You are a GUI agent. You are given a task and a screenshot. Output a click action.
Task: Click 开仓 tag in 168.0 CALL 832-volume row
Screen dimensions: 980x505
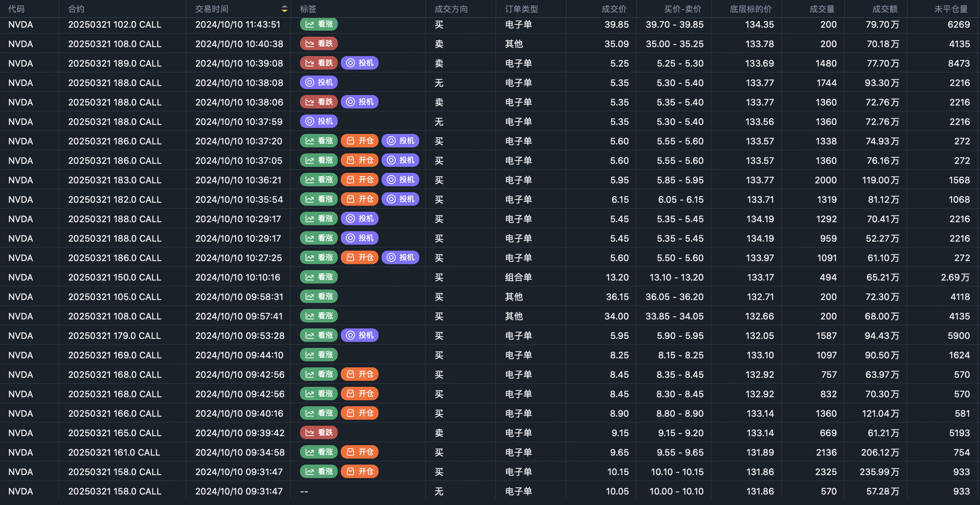pyautogui.click(x=359, y=394)
